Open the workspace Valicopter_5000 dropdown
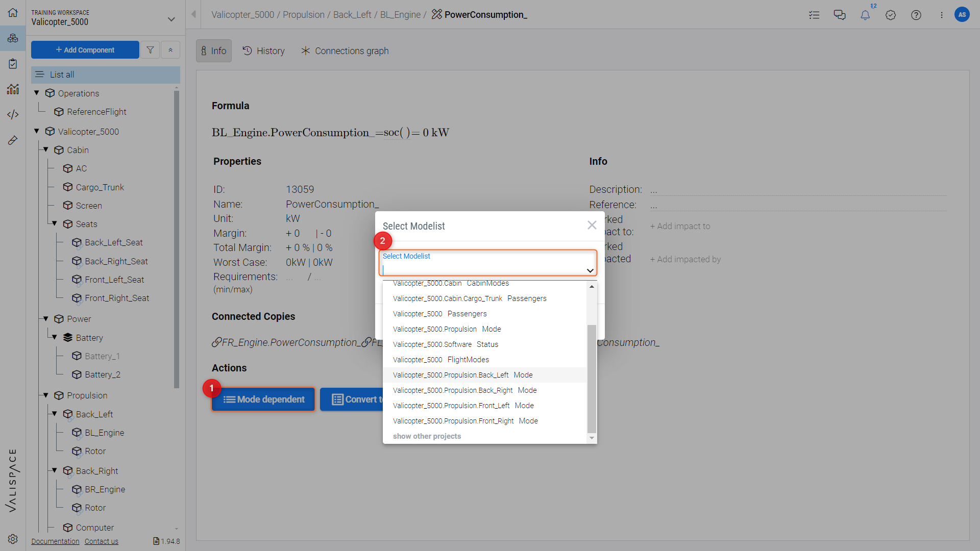The height and width of the screenshot is (551, 980). point(171,19)
